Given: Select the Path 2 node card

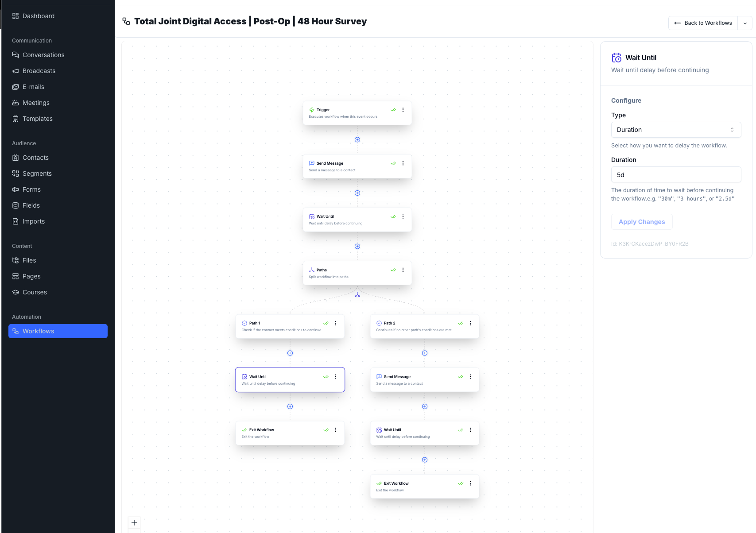Looking at the screenshot, I should point(425,326).
